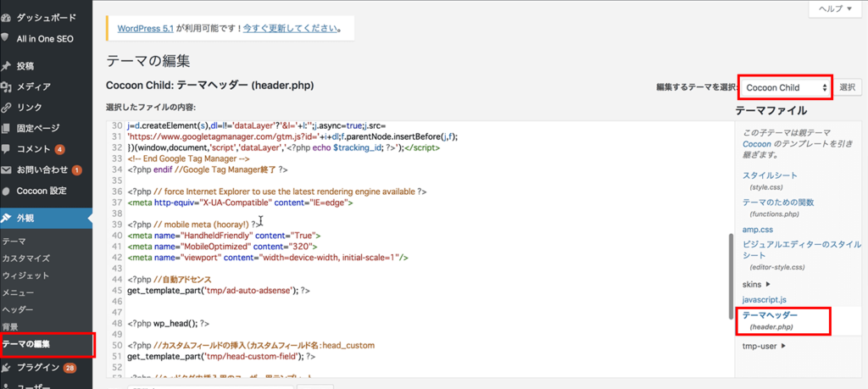
Task: Click line 42 viewport meta tag
Action: 267,258
